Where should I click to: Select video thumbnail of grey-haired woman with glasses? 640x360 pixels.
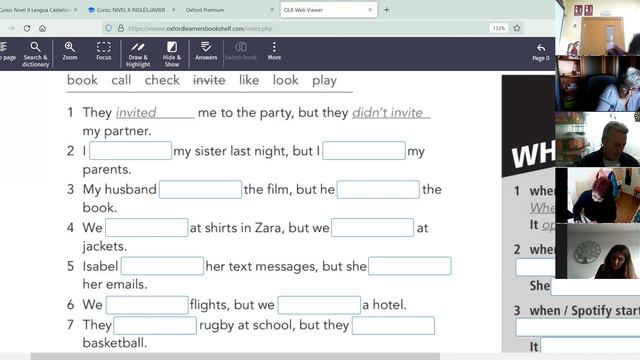(x=598, y=83)
